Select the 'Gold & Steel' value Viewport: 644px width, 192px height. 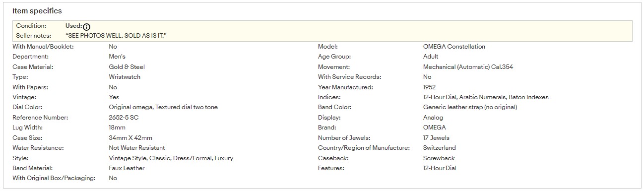127,67
